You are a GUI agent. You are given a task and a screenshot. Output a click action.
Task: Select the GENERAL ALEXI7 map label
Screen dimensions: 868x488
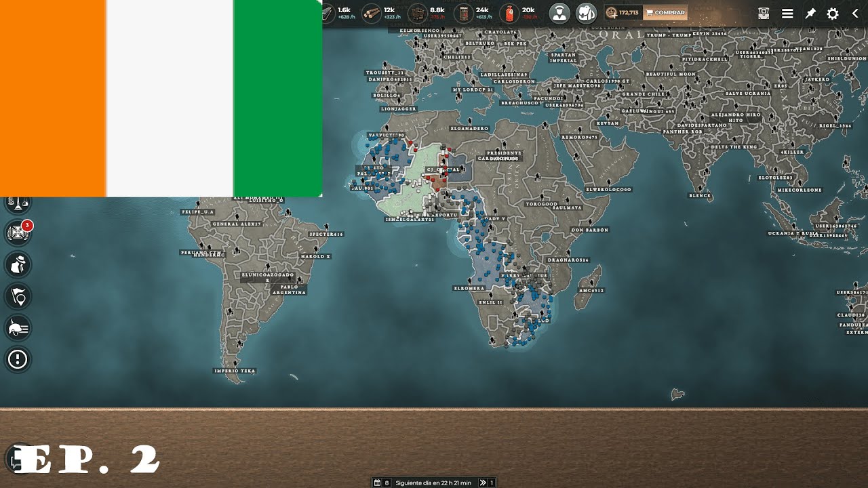coord(237,223)
